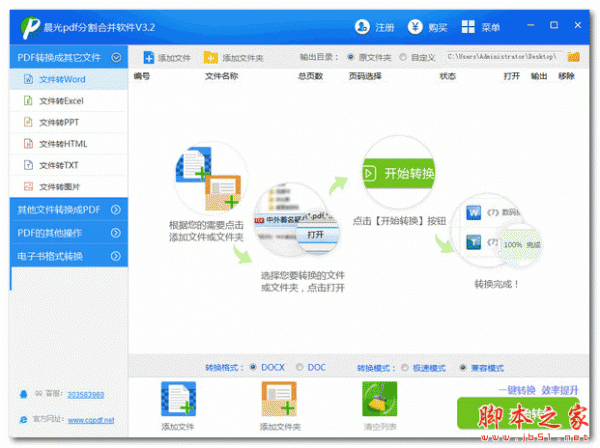The height and width of the screenshot is (448, 600).
Task: Click the app logo in title bar
Action: coord(30,28)
